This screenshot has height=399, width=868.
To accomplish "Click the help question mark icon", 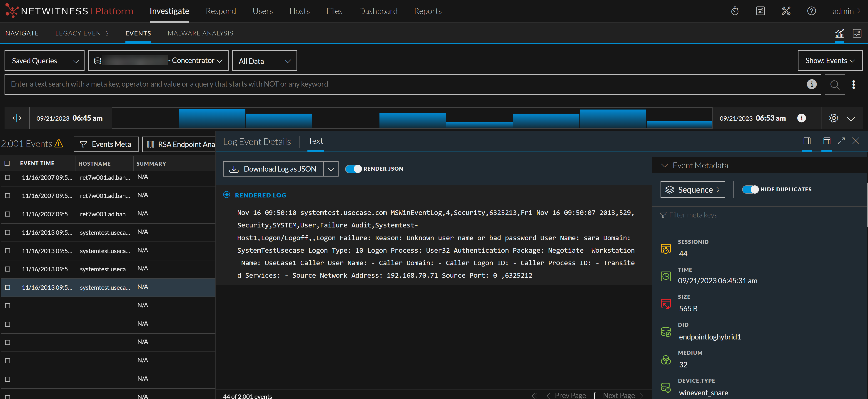I will [811, 11].
